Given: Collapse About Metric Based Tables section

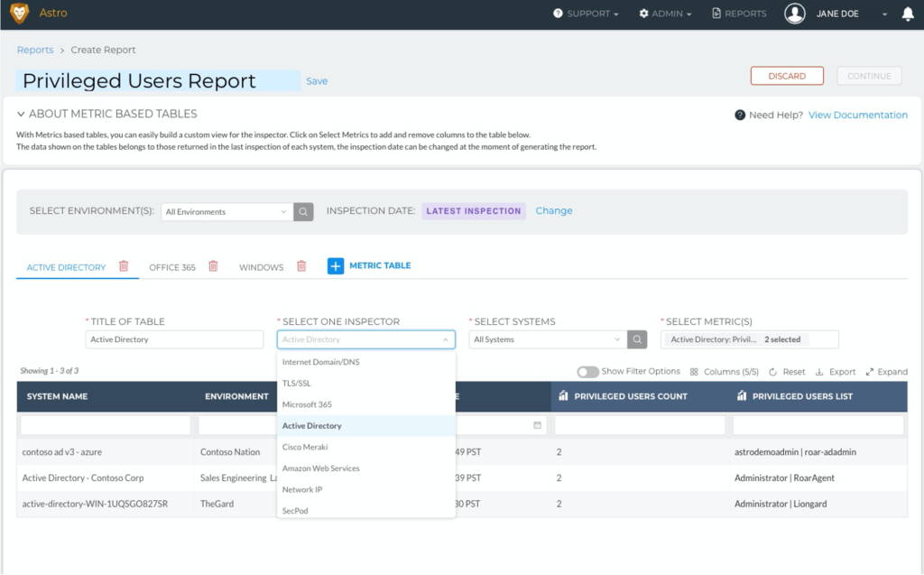Looking at the screenshot, I should [21, 114].
